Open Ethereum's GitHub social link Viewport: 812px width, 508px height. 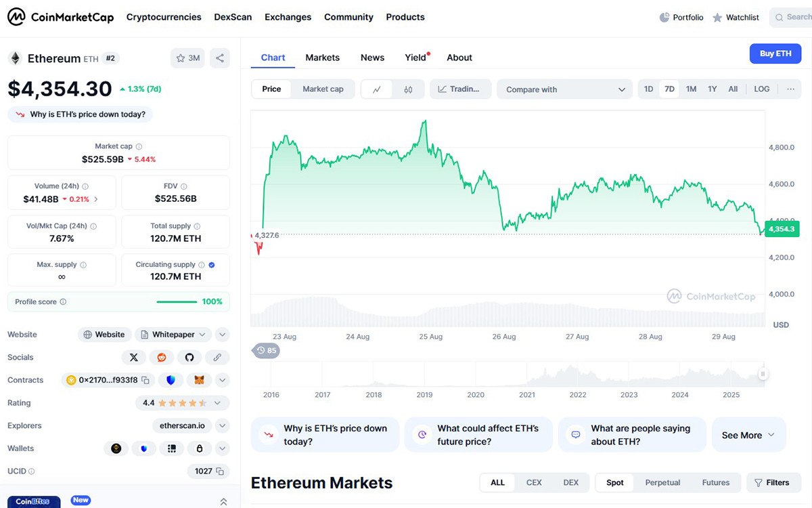(x=189, y=357)
